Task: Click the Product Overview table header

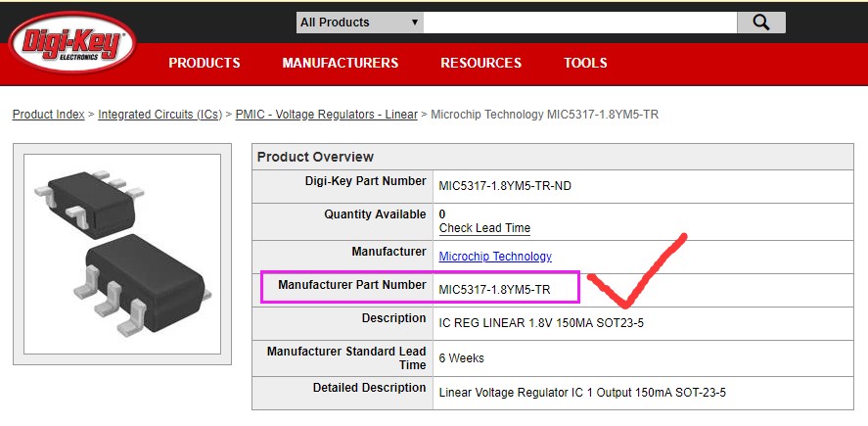Action: 553,157
